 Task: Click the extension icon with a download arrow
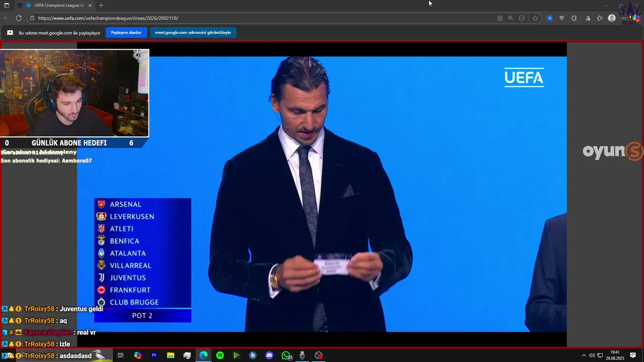(x=562, y=18)
